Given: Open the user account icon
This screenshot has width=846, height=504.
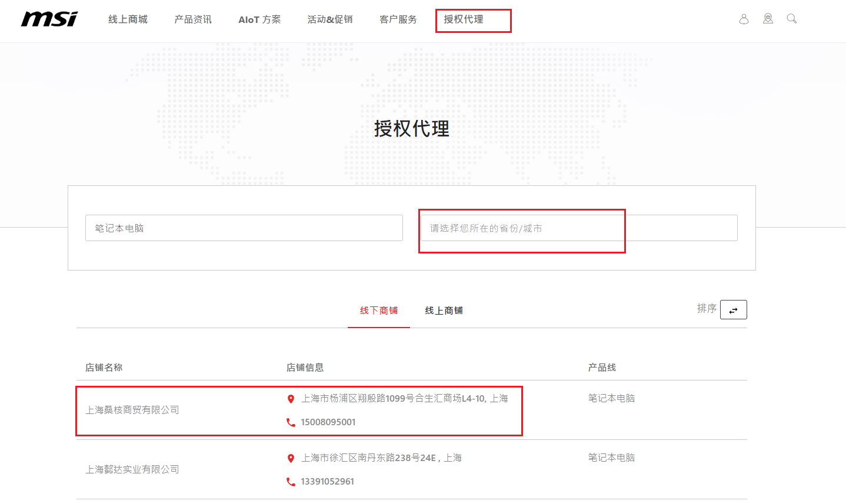Looking at the screenshot, I should point(744,19).
